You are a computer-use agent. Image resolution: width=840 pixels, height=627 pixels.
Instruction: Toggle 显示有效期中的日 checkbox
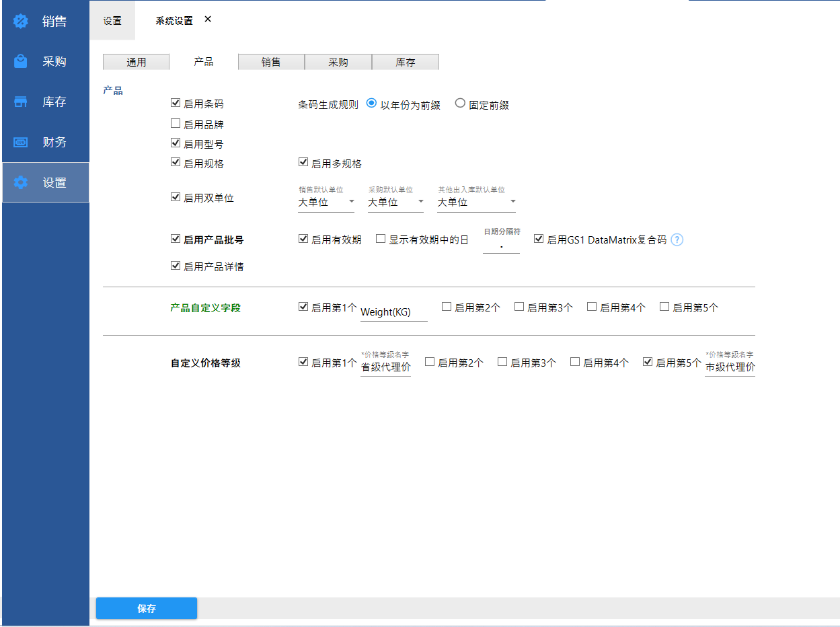tap(381, 239)
